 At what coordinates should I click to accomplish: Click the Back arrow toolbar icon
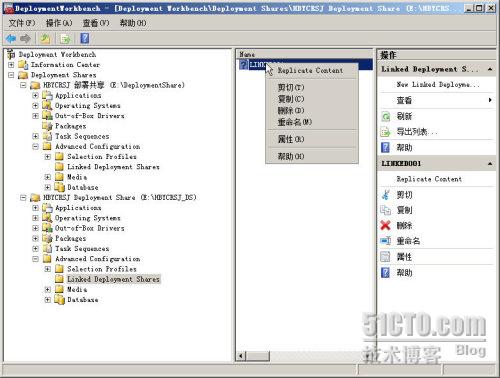click(x=11, y=39)
